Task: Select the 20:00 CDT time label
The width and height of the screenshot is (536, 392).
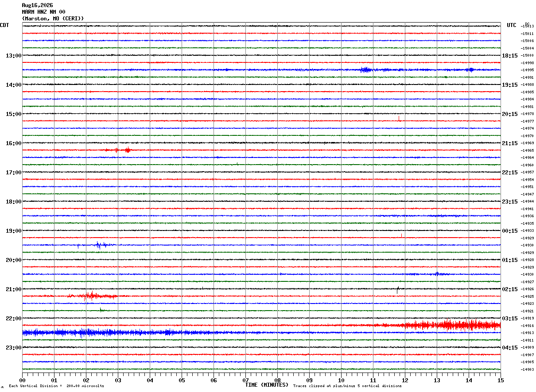Action: tap(13, 260)
